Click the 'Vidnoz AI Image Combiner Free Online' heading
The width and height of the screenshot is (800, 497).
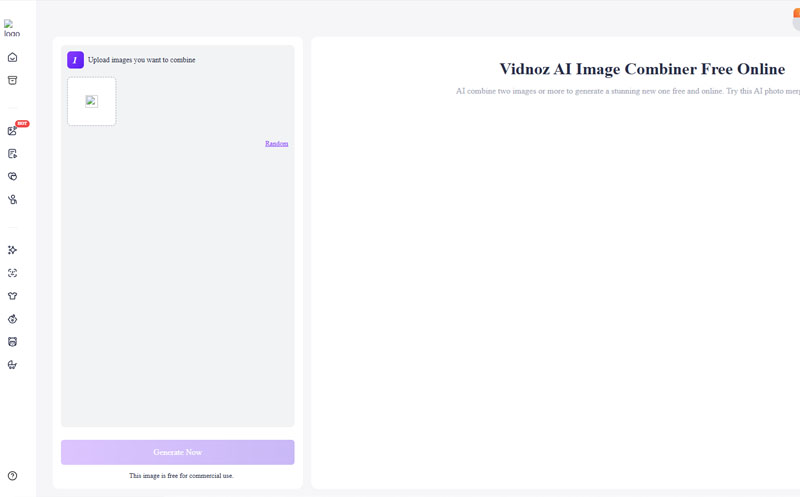[x=642, y=69]
